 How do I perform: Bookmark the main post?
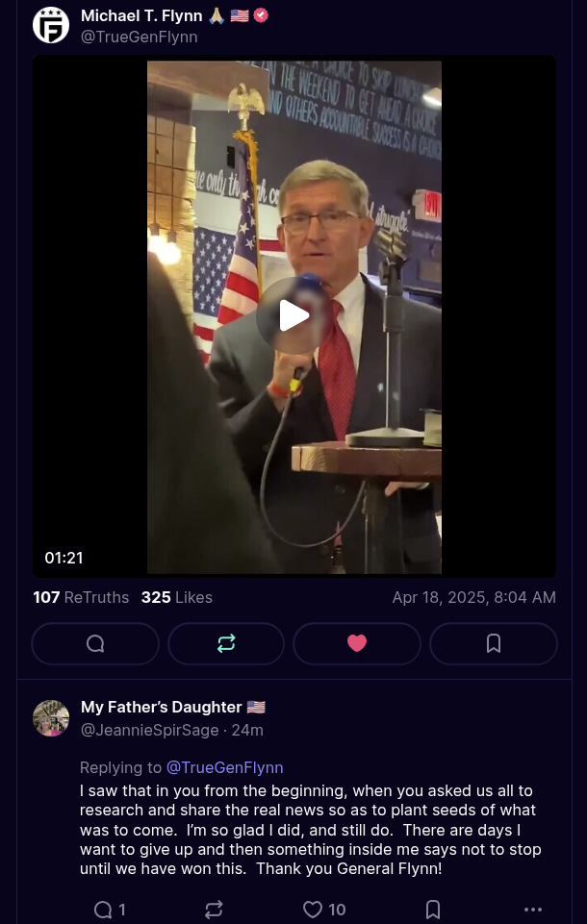coord(494,643)
